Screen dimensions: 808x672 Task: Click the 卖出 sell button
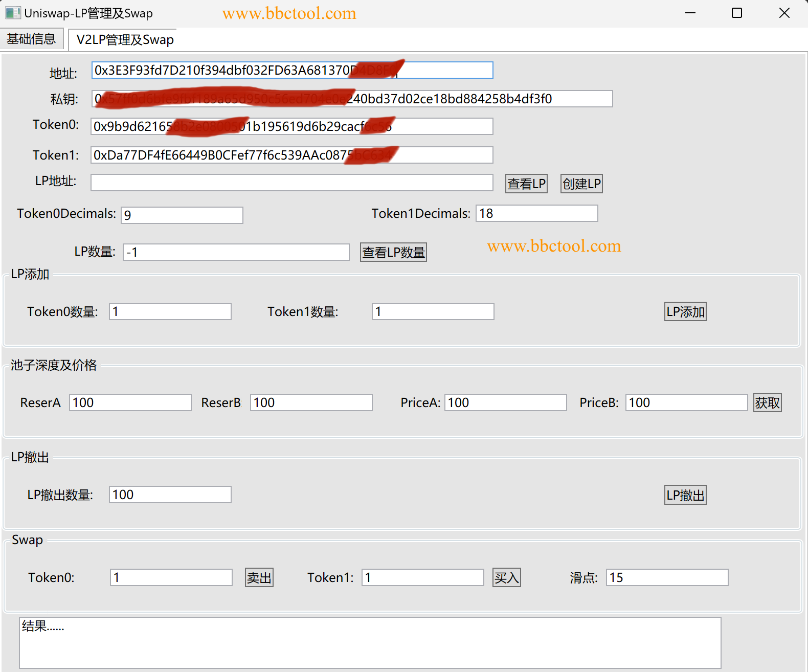point(259,578)
